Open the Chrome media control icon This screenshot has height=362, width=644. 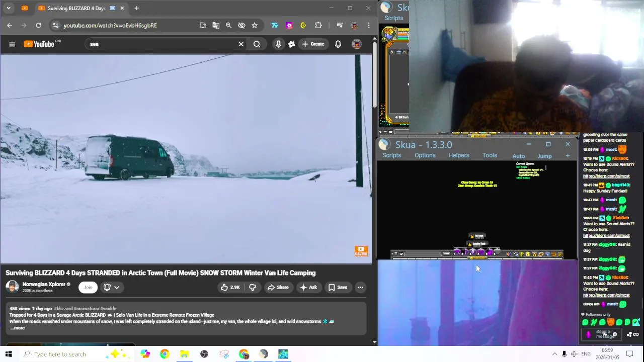340,25
